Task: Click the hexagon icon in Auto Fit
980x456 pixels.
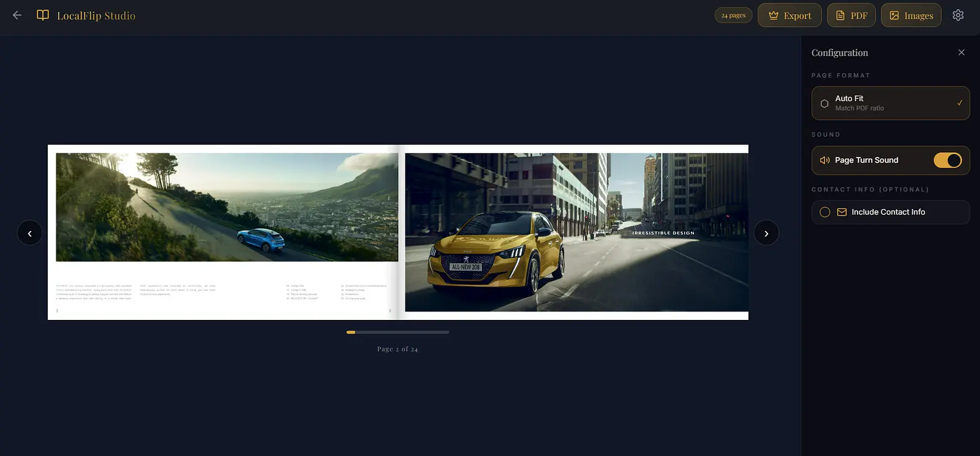Action: [x=824, y=104]
